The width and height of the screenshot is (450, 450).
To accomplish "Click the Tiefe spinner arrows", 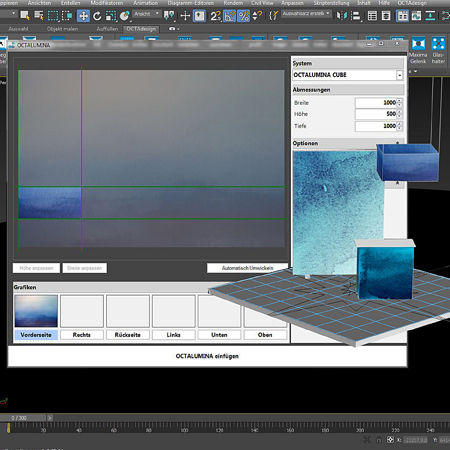I will pyautogui.click(x=400, y=126).
